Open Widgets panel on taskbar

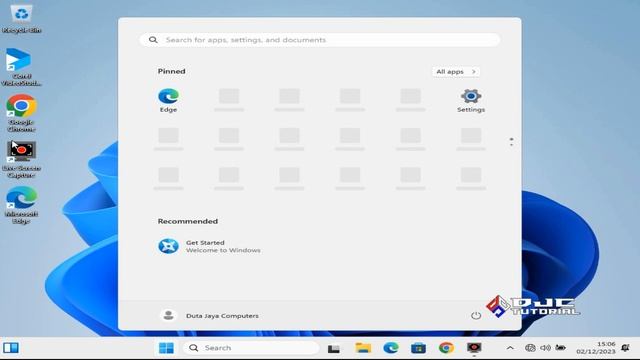coord(11,348)
